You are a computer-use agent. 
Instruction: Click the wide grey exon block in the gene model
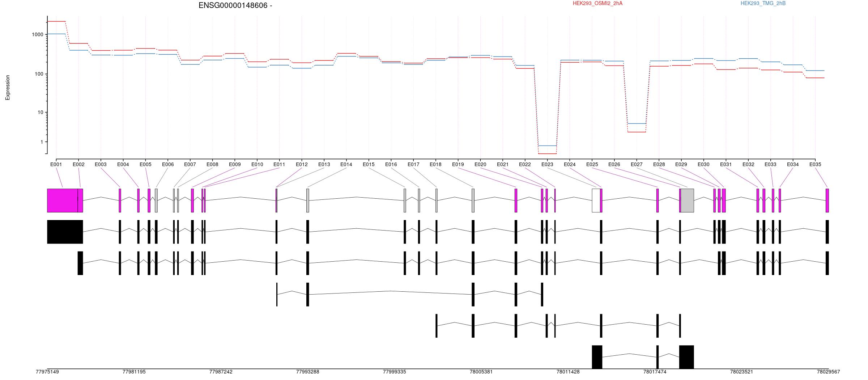[x=687, y=200]
